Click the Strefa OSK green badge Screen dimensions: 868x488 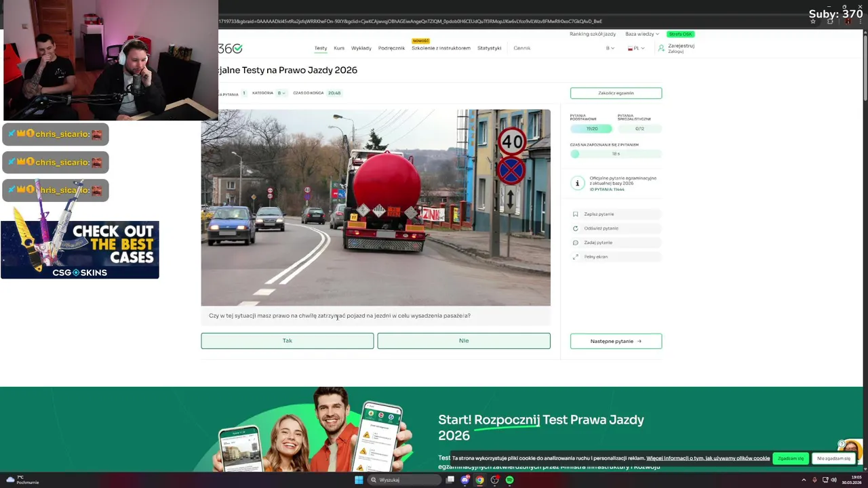pyautogui.click(x=680, y=34)
